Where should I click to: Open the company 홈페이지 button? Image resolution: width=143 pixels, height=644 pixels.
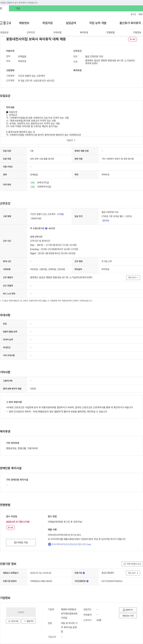pyautogui.click(x=128, y=610)
